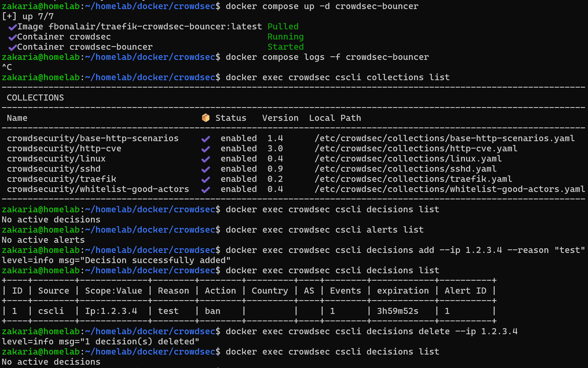Click the 'COLLECTIONS' heading
The height and width of the screenshot is (368, 588).
click(x=35, y=98)
